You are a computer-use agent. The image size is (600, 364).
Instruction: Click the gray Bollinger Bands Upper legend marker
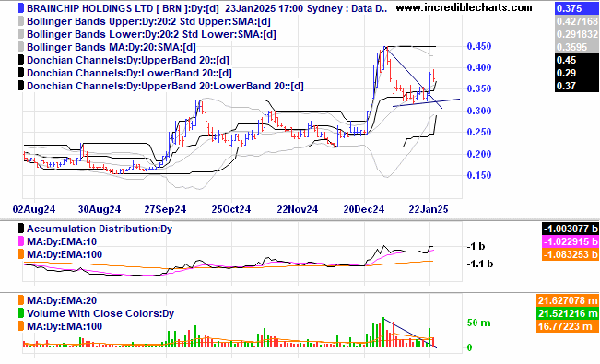click(20, 21)
